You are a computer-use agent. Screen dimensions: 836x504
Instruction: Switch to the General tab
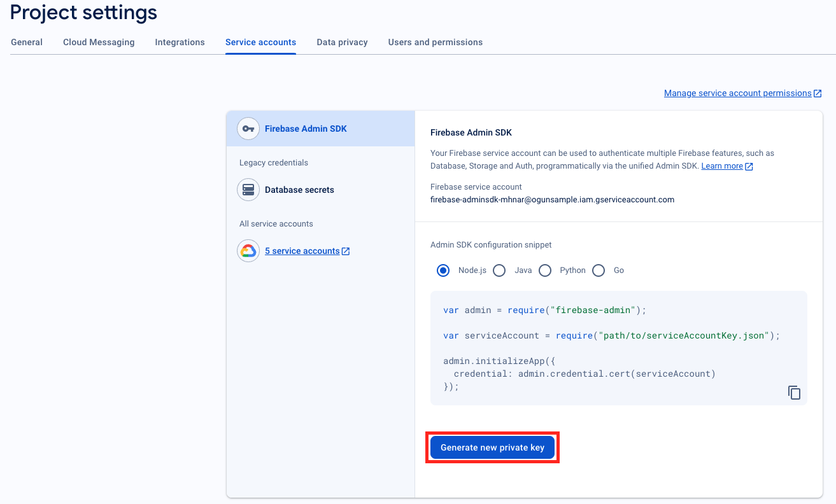click(x=27, y=42)
